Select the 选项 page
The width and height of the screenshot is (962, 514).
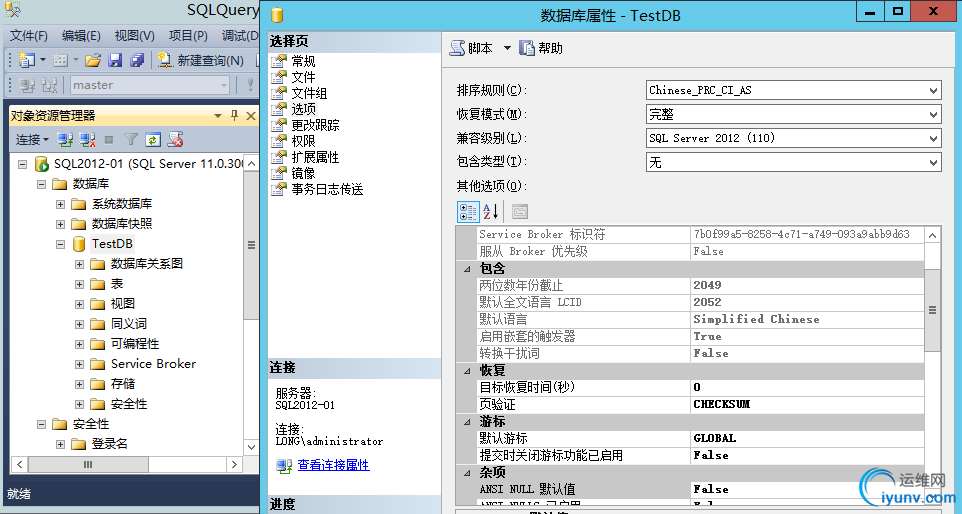point(303,109)
